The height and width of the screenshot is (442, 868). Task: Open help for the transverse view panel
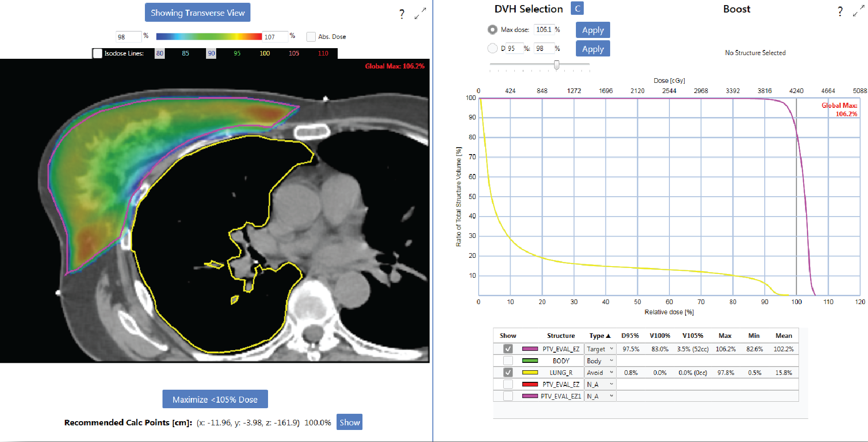(x=402, y=14)
